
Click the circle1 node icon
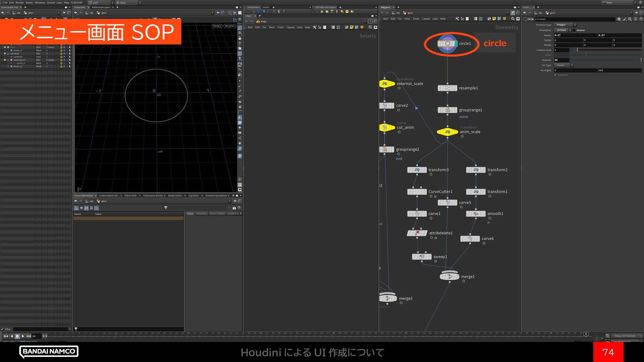click(447, 44)
